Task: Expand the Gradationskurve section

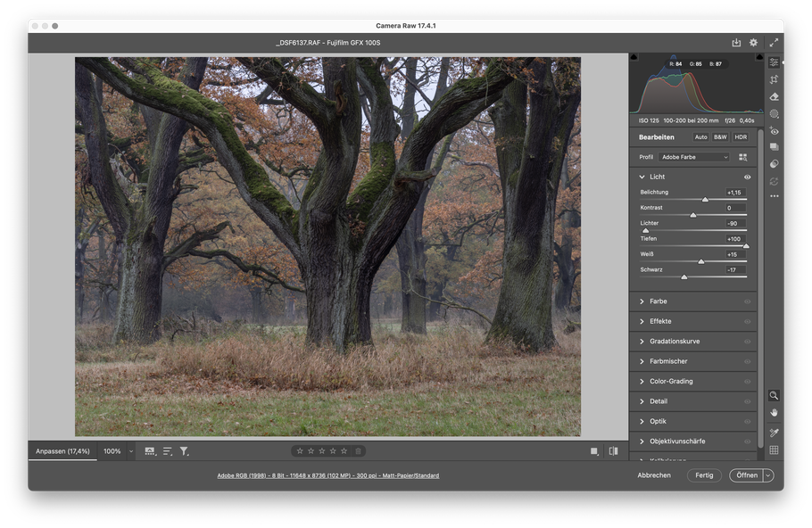Action: tap(642, 342)
